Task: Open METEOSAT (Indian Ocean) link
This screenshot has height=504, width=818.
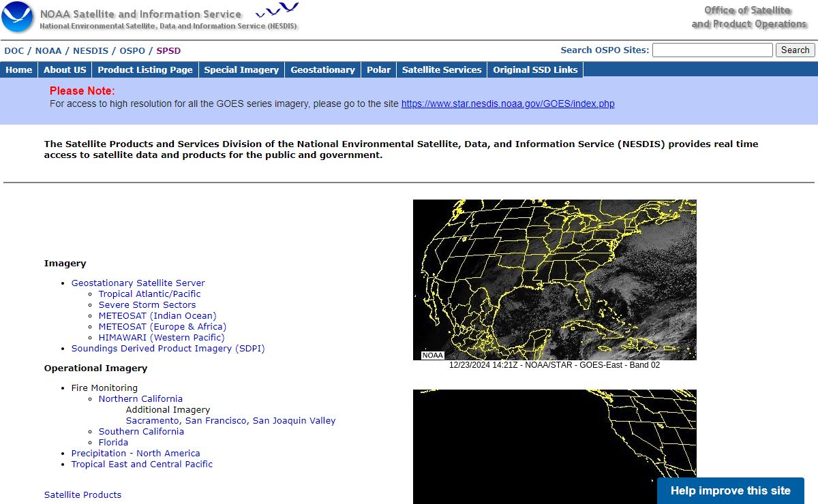Action: point(157,316)
